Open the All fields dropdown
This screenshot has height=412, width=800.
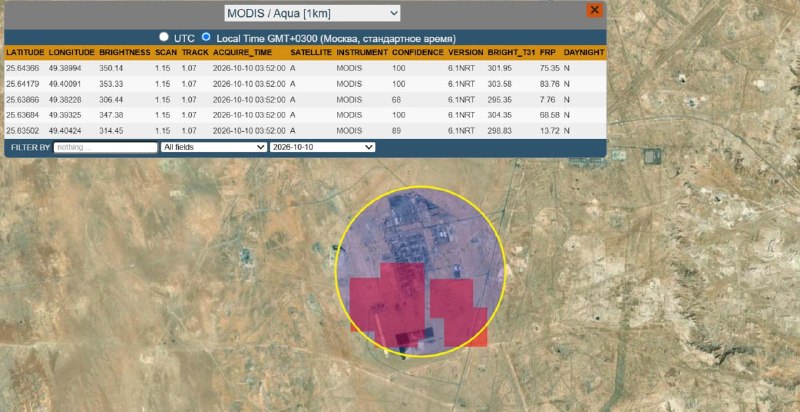coord(214,147)
